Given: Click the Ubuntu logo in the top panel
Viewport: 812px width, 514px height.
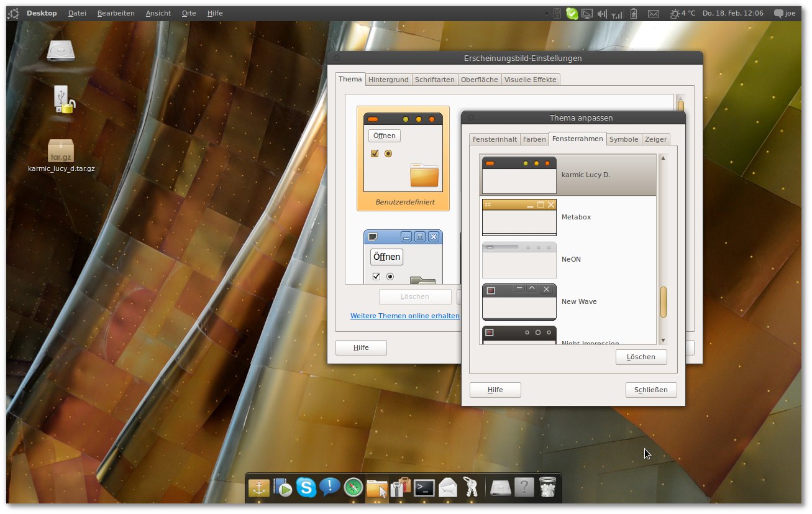Looking at the screenshot, I should coord(13,13).
